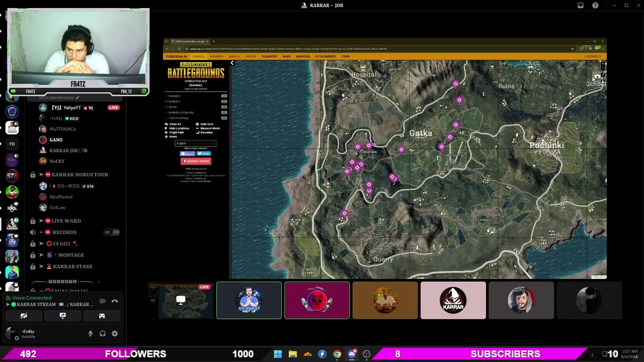Viewport: 644px width, 362px height.
Task: Click the browser address bar URL
Action: (x=288, y=49)
